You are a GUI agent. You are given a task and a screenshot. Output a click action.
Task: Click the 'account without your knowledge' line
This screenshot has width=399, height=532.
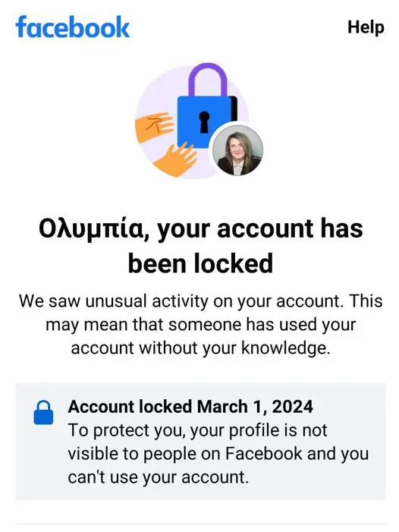coord(200,348)
